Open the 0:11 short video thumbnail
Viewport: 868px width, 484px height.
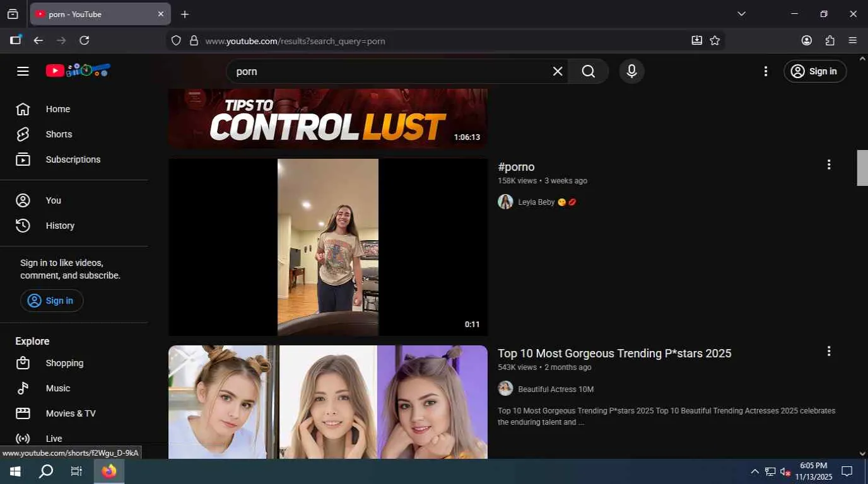tap(328, 247)
